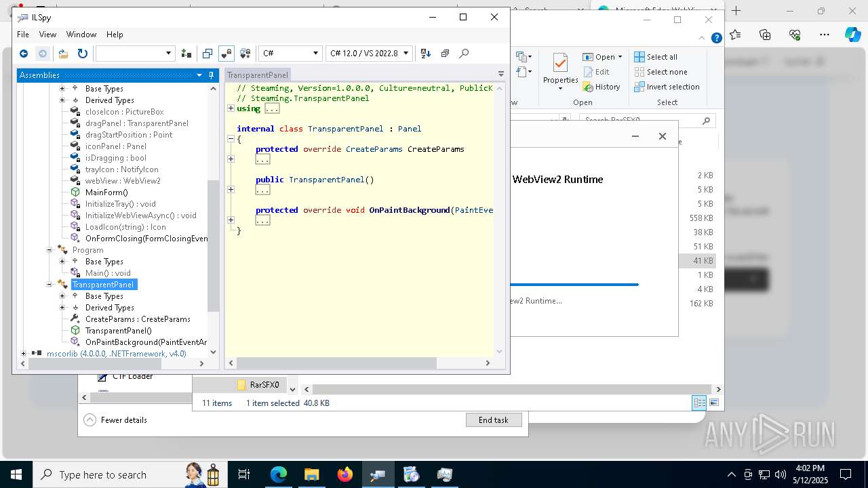This screenshot has width=868, height=488.
Task: Click the manage assembly lists icon
Action: [186, 54]
